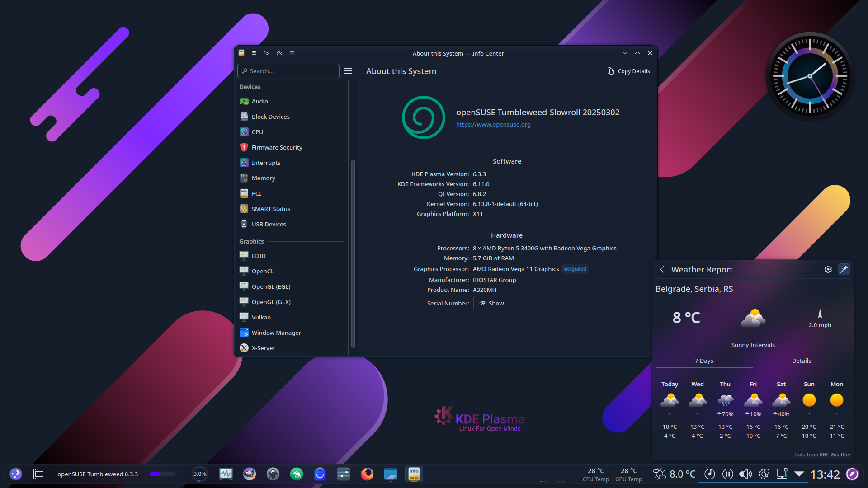Open KDE application launcher
The height and width of the screenshot is (488, 868).
tap(16, 474)
